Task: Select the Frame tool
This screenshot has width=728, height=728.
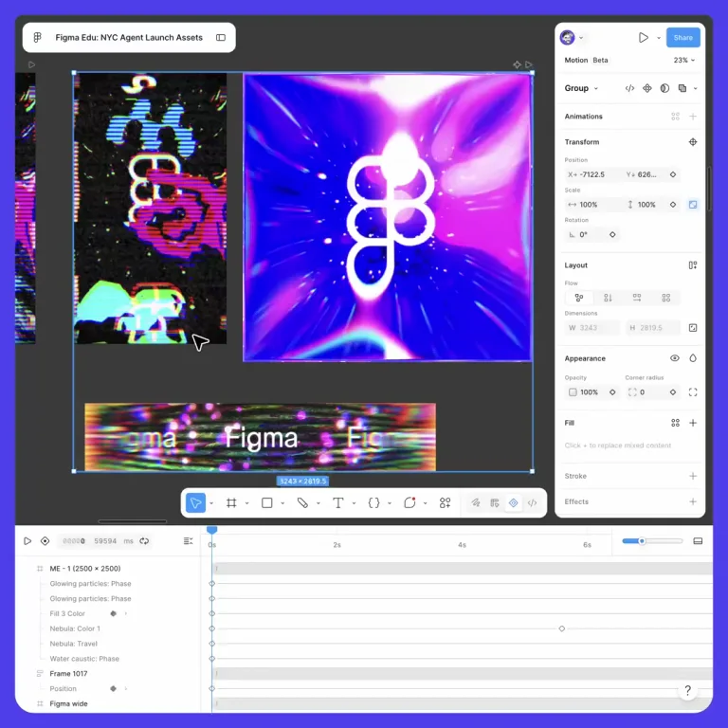Action: (x=231, y=502)
